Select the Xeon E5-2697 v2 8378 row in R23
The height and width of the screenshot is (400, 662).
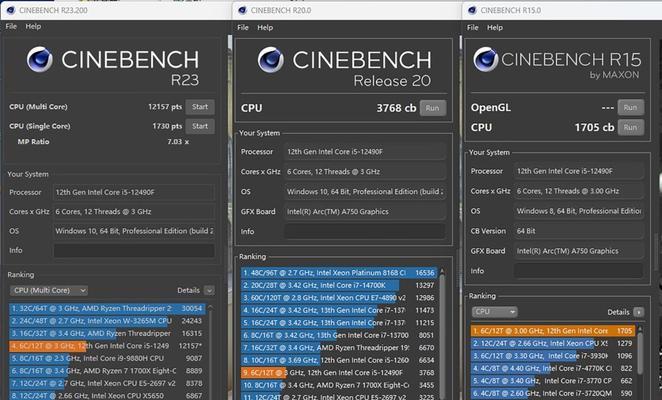point(107,383)
